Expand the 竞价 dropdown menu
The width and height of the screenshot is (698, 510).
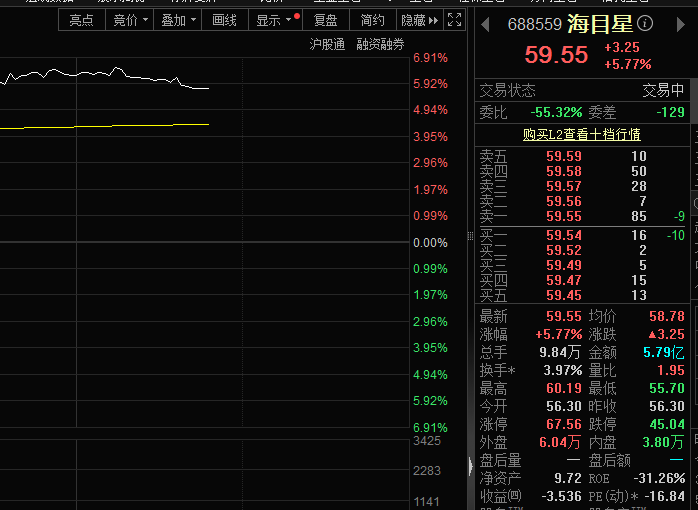click(x=130, y=20)
